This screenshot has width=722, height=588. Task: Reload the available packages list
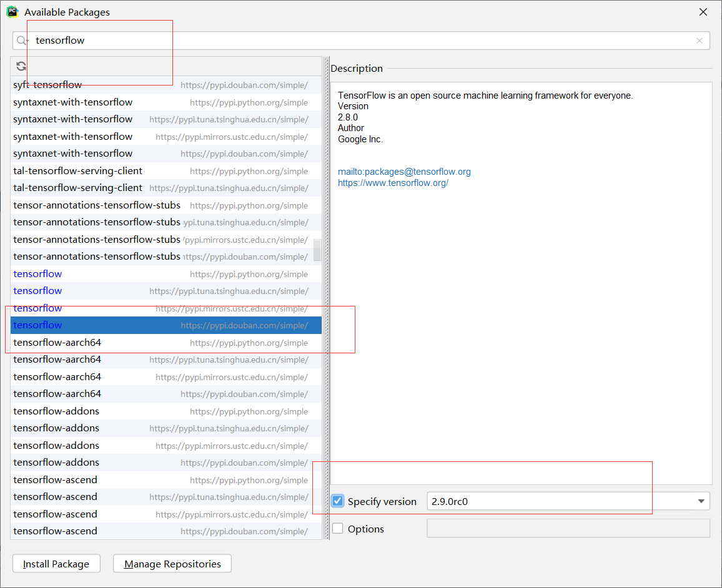(x=21, y=66)
